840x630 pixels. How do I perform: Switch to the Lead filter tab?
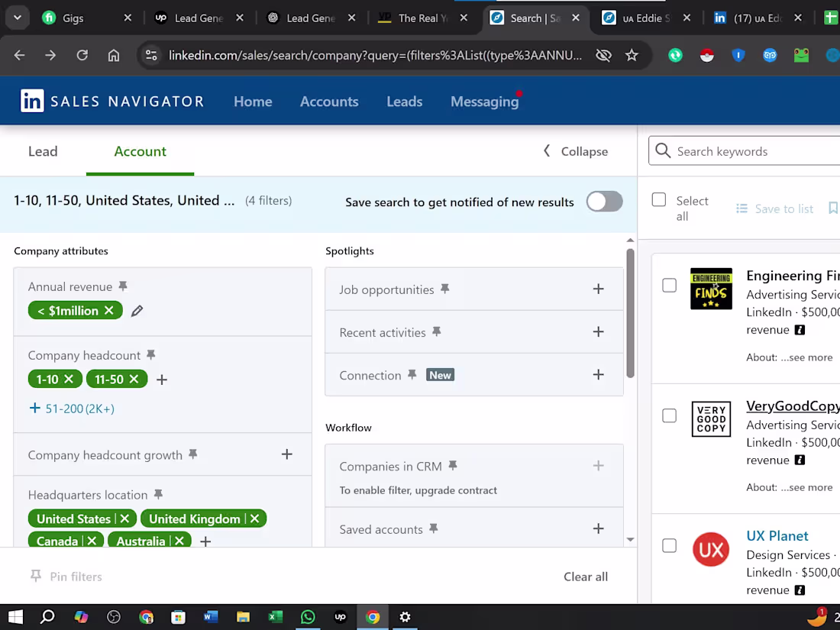click(x=43, y=152)
